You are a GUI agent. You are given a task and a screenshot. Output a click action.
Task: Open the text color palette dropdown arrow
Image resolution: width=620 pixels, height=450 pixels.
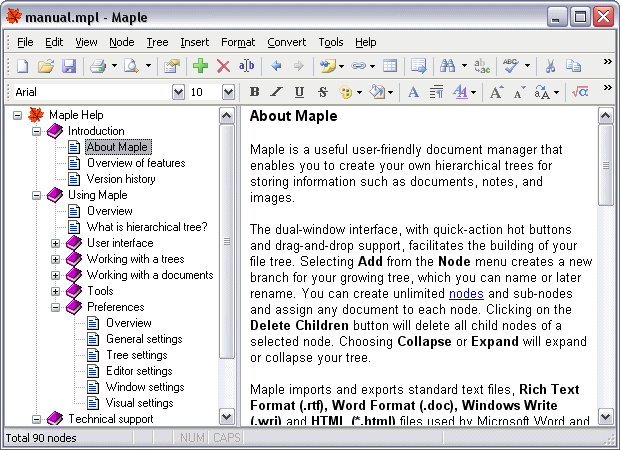point(359,93)
